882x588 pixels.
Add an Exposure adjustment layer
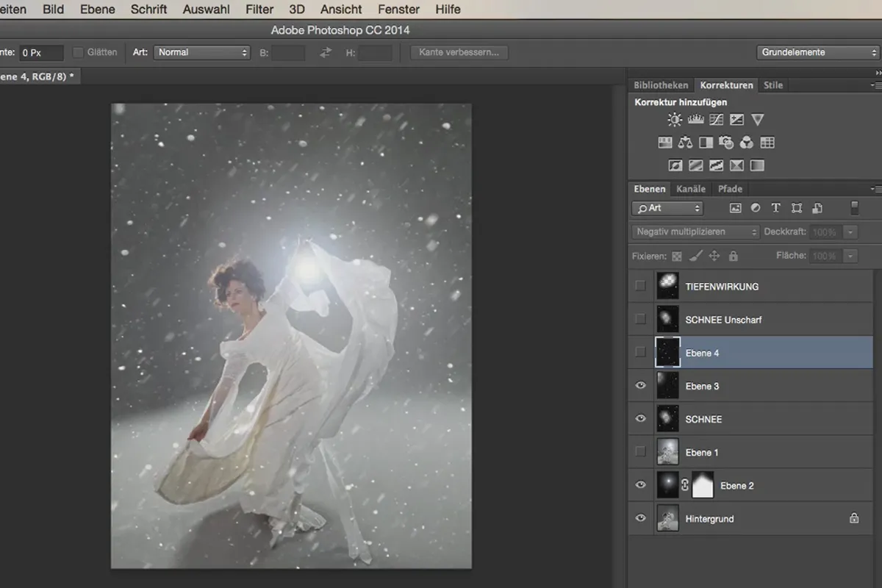pos(736,120)
